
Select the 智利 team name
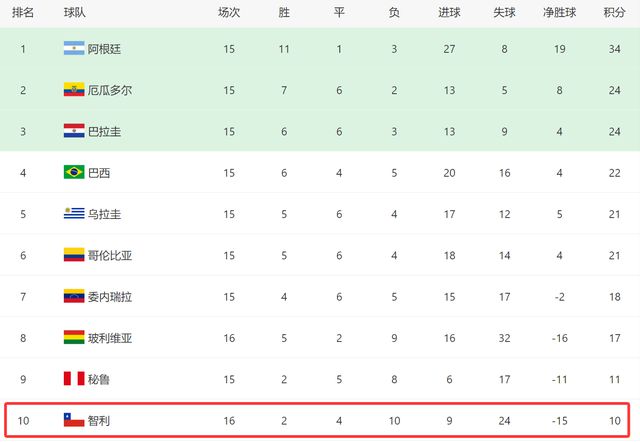pos(99,420)
